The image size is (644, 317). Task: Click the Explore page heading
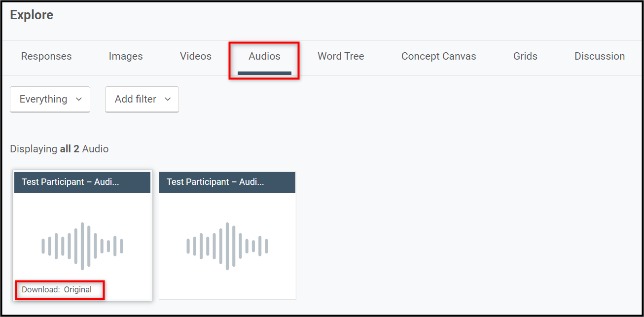[31, 15]
